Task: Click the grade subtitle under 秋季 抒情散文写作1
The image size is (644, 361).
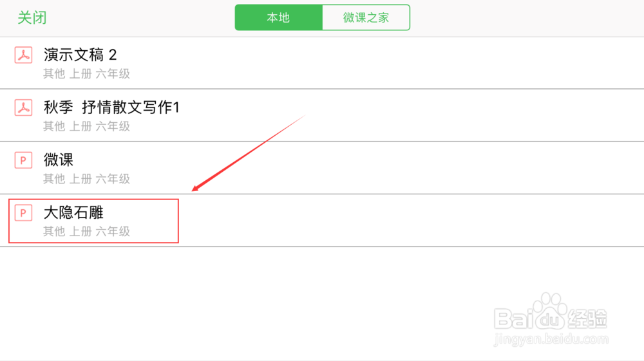Action: pyautogui.click(x=87, y=126)
